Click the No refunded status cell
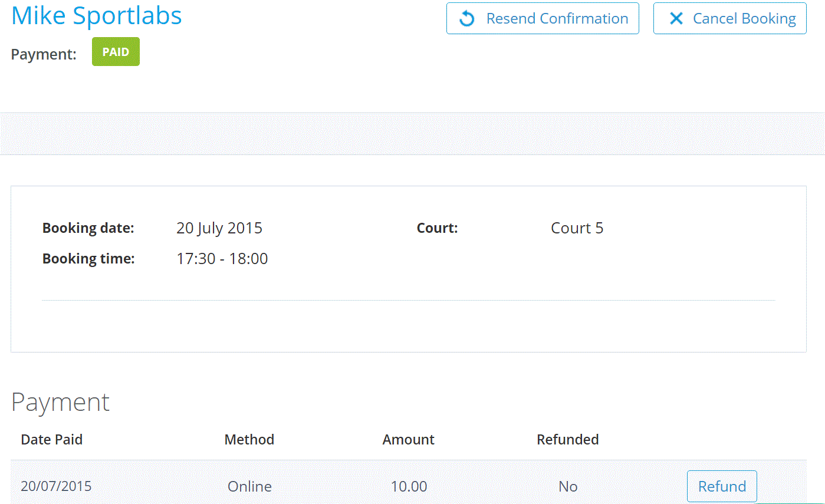This screenshot has height=504, width=825. point(568,486)
